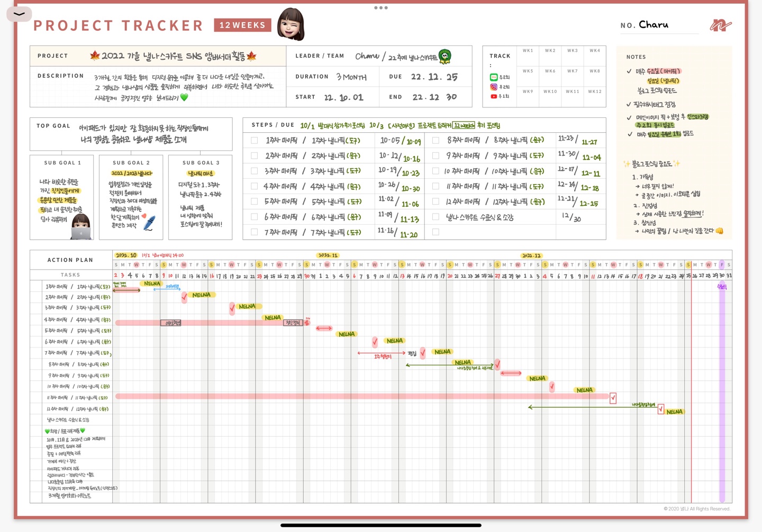Image resolution: width=762 pixels, height=532 pixels.
Task: Select the 2022.12 month label on the timeline
Action: (x=531, y=255)
